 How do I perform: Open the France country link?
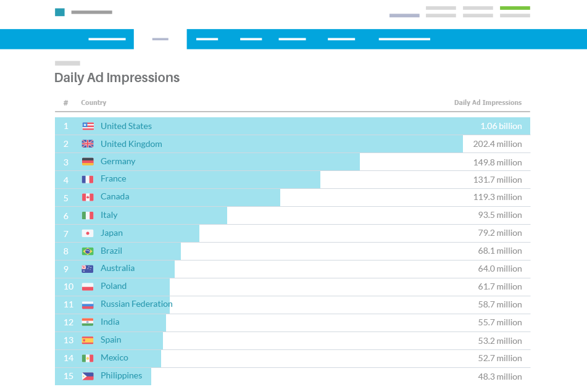[113, 179]
